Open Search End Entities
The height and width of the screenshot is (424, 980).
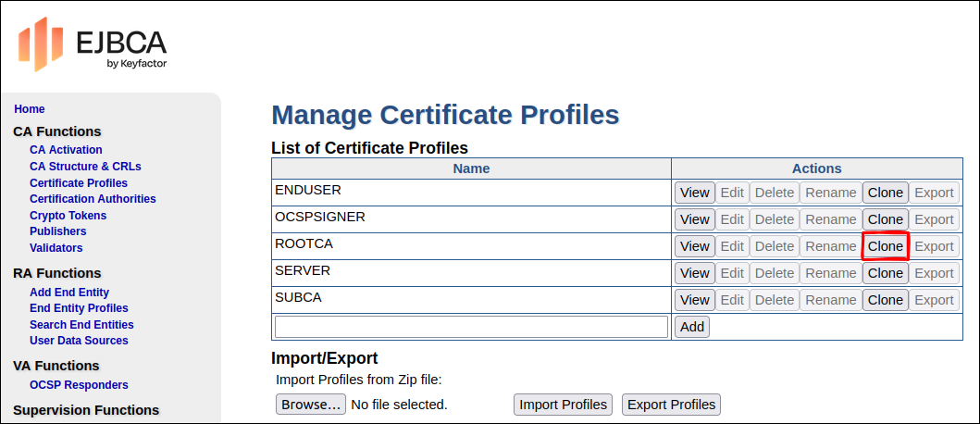pyautogui.click(x=81, y=325)
